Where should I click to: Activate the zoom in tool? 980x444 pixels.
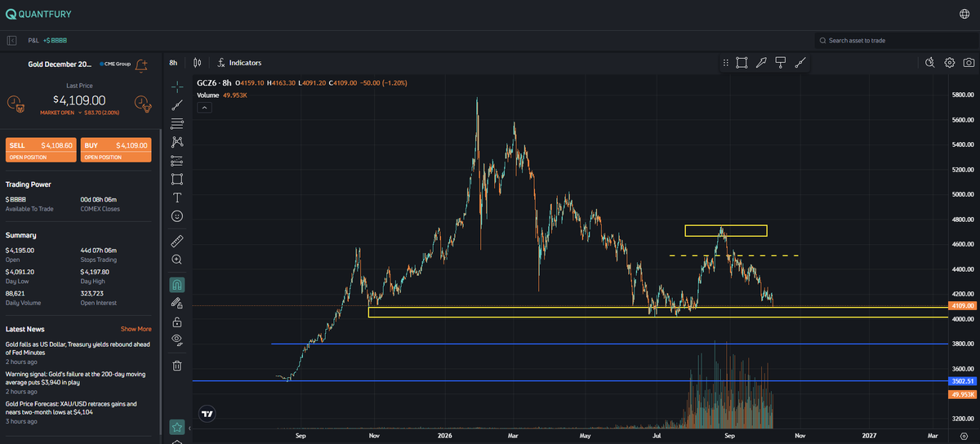(177, 260)
